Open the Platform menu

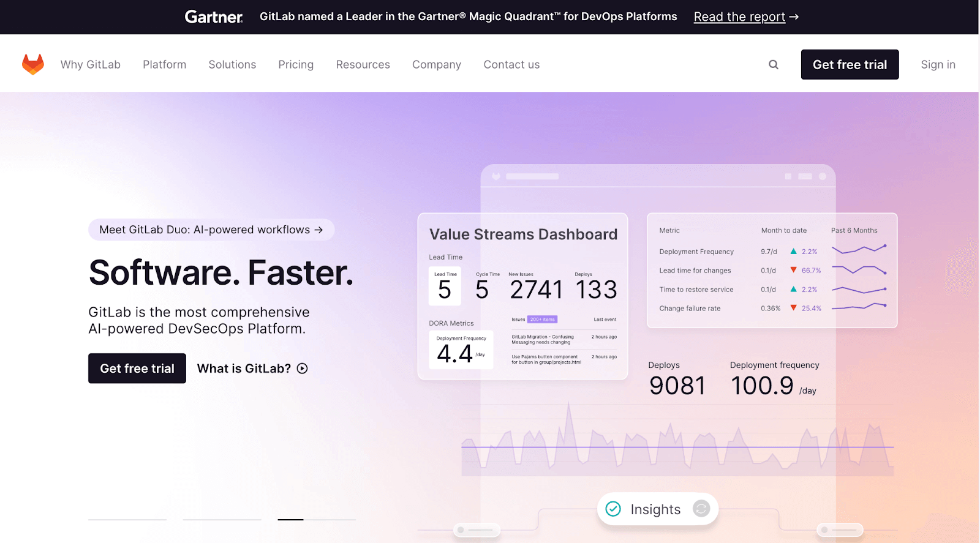tap(164, 64)
